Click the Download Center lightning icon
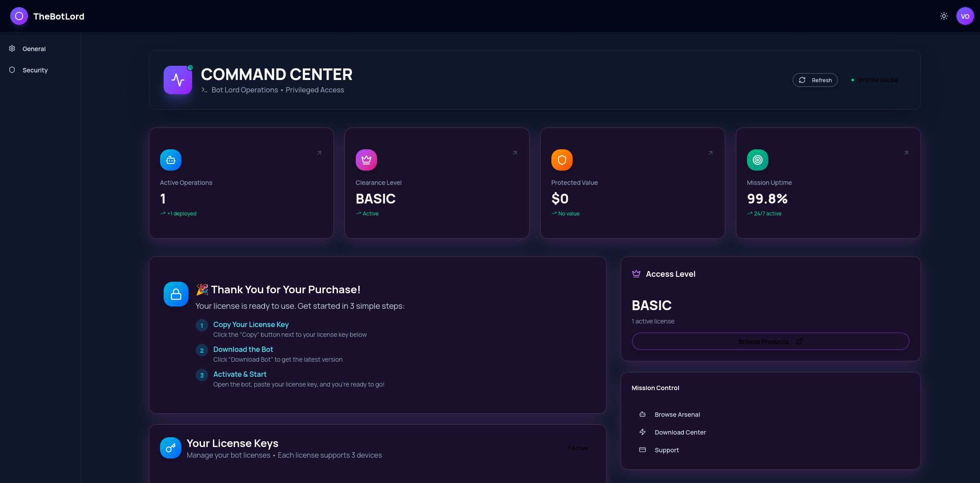The image size is (980, 483). pos(642,431)
